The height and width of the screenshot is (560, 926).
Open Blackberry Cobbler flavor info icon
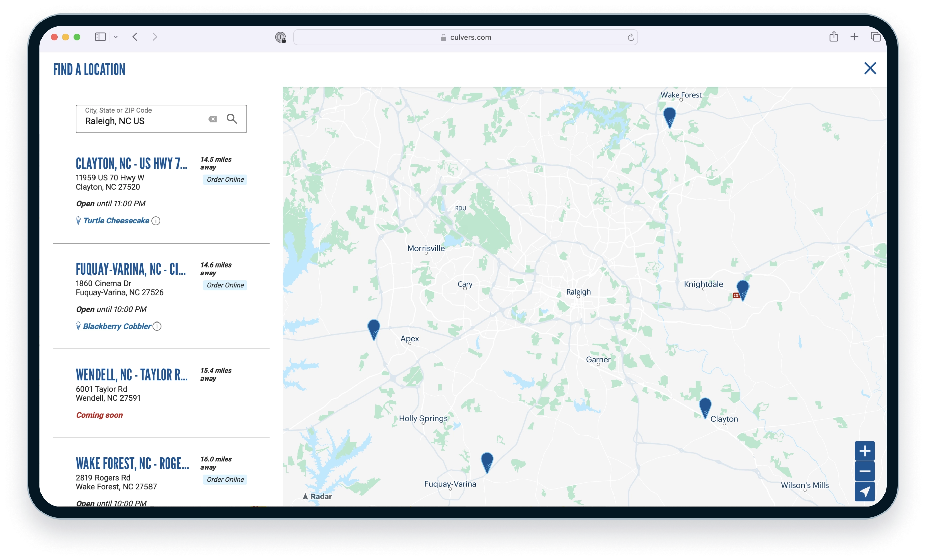point(157,326)
